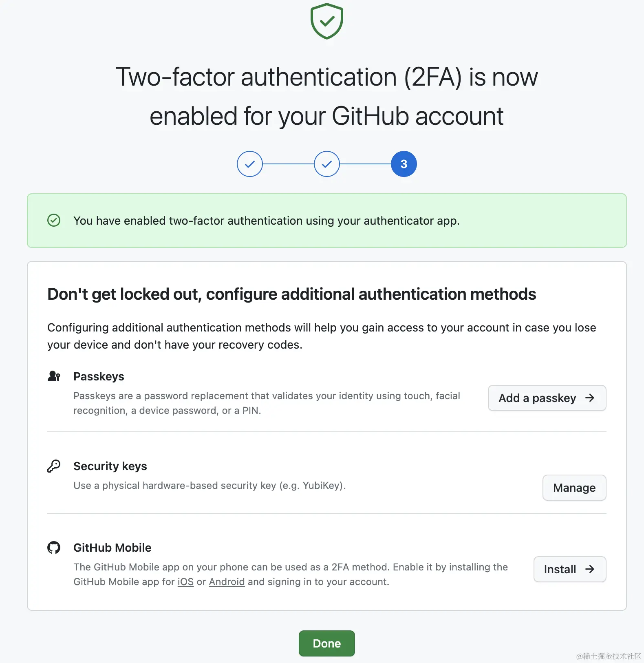Click the green success confirmation banner
The image size is (644, 663).
(x=326, y=221)
